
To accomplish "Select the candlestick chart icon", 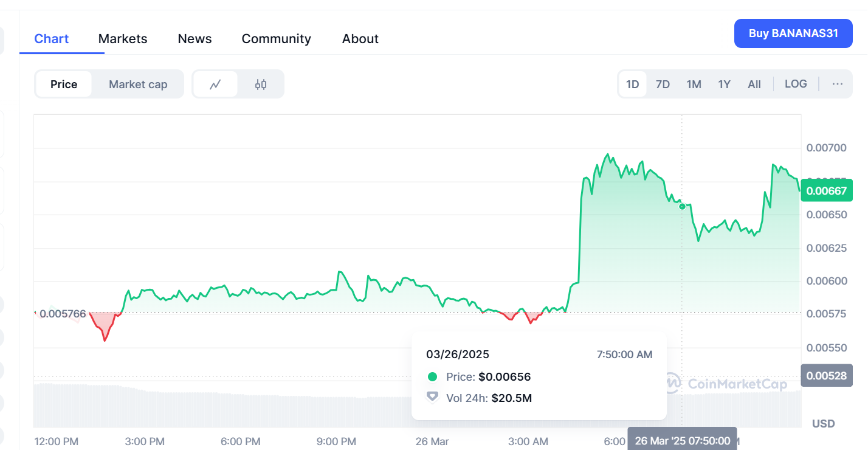I will [261, 84].
